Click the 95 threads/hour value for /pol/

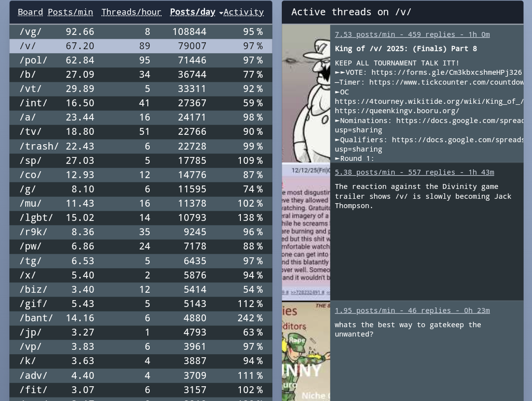(x=144, y=60)
